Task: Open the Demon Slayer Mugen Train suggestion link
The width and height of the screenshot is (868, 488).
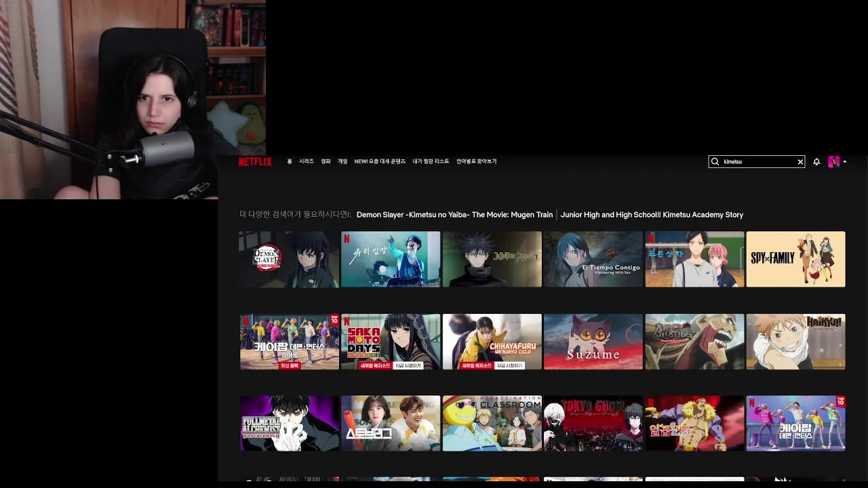Action: 454,215
